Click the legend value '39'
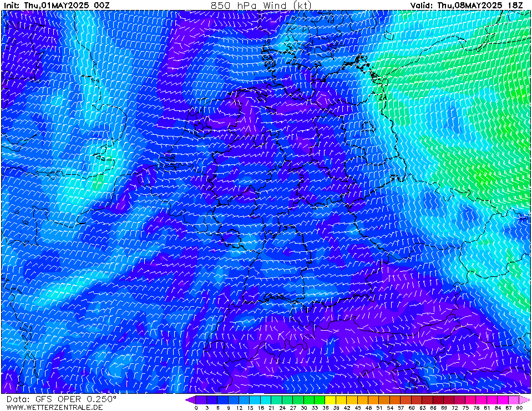 pos(336,408)
